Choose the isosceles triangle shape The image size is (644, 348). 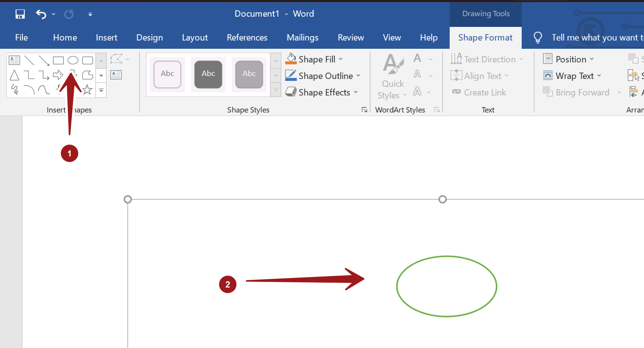point(14,75)
